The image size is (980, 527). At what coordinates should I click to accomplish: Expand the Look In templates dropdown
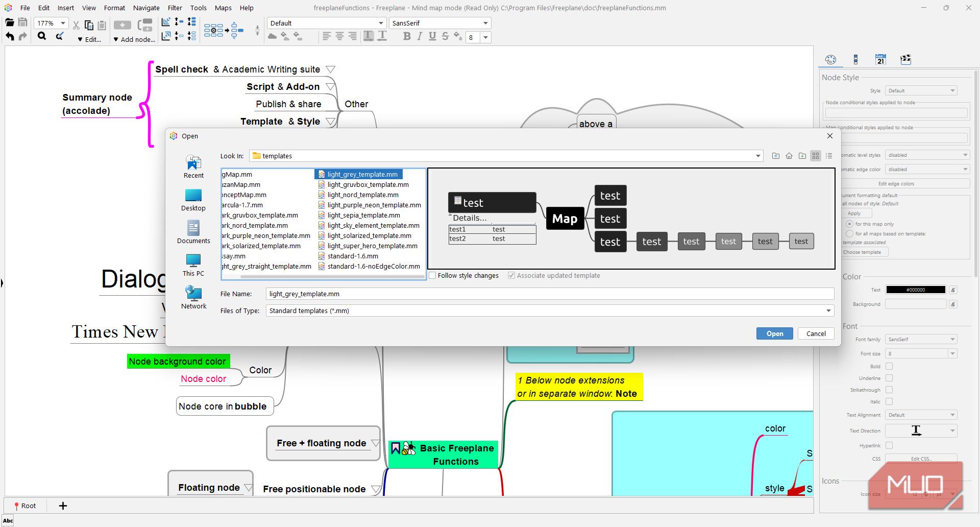pos(758,156)
